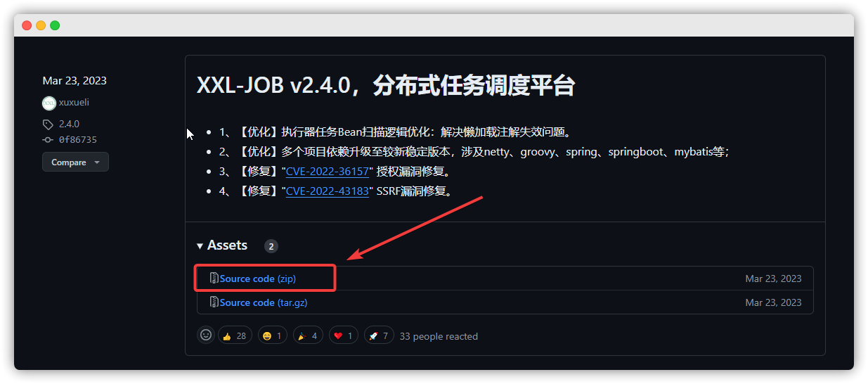Click the yellow window minimize button
The height and width of the screenshot is (384, 868).
coord(41,25)
